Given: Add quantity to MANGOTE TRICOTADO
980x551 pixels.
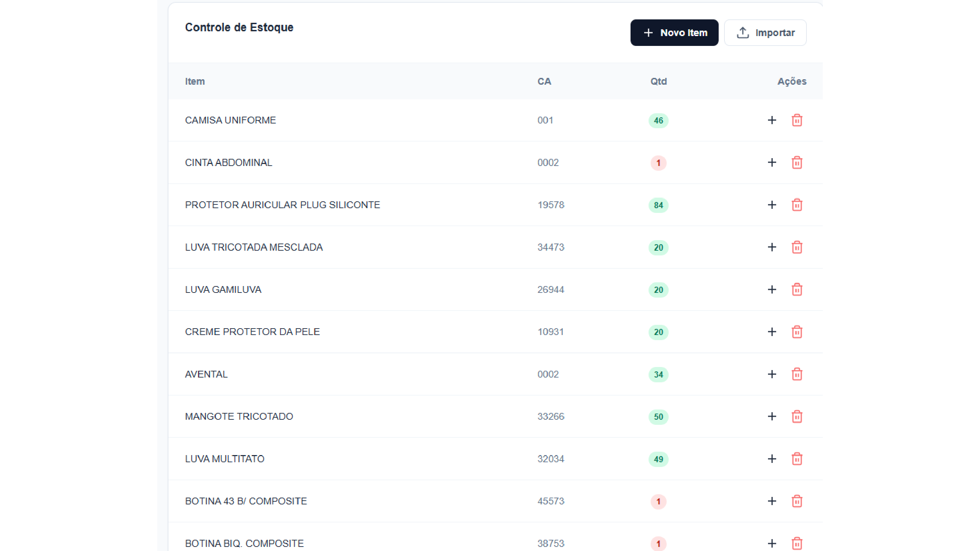Looking at the screenshot, I should coord(771,416).
